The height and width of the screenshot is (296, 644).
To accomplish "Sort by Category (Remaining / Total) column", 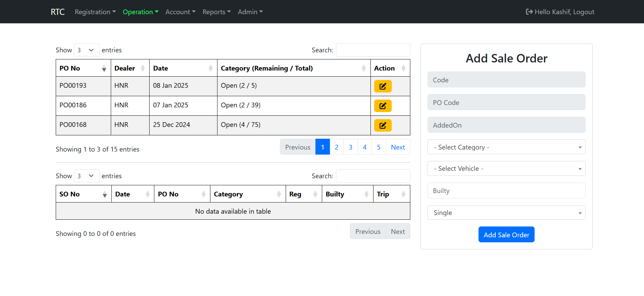I will pyautogui.click(x=293, y=68).
